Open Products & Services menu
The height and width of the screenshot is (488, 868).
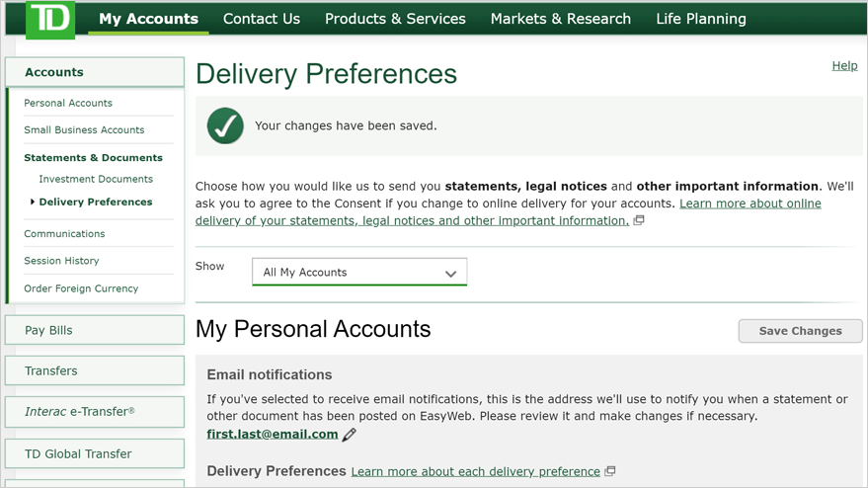395,19
